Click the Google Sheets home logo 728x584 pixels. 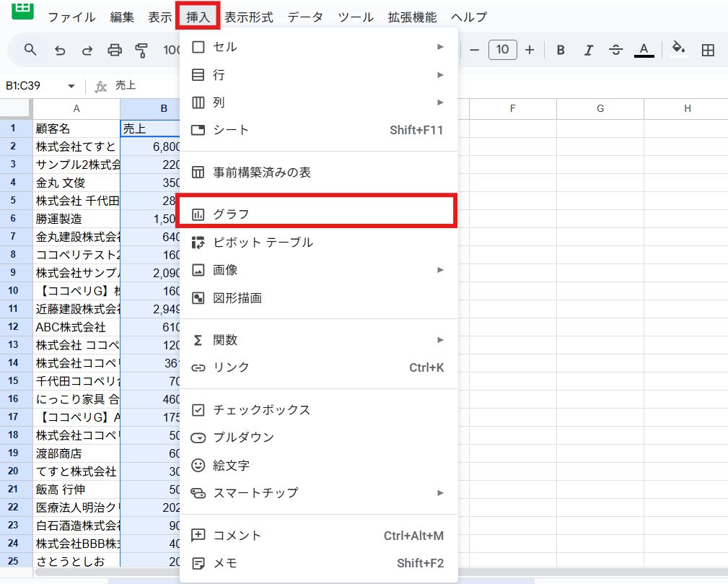pyautogui.click(x=23, y=7)
